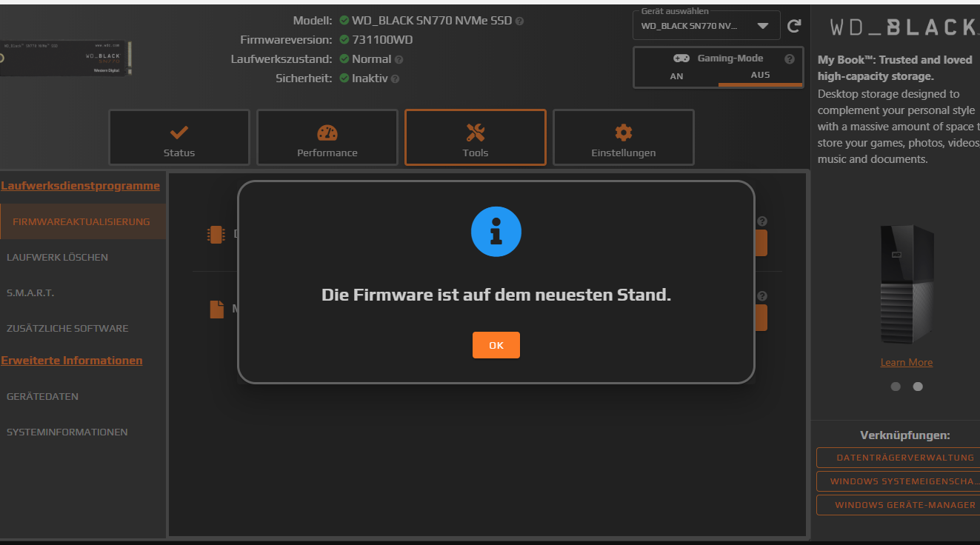Collapse Erweiterte Informationen section heading
The height and width of the screenshot is (545, 980).
72,361
